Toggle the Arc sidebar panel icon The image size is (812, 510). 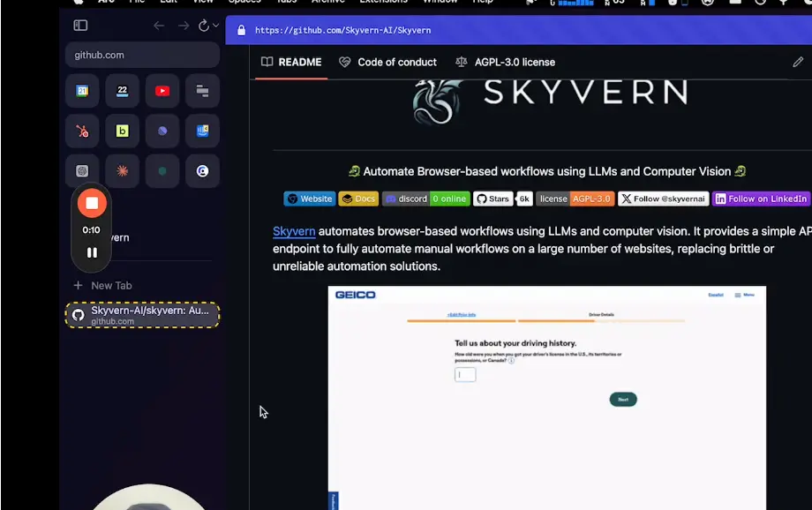(80, 26)
